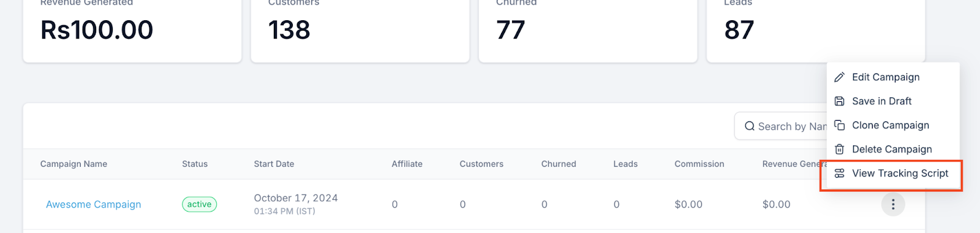This screenshot has height=233, width=980.
Task: Click the active status badge
Action: [199, 204]
